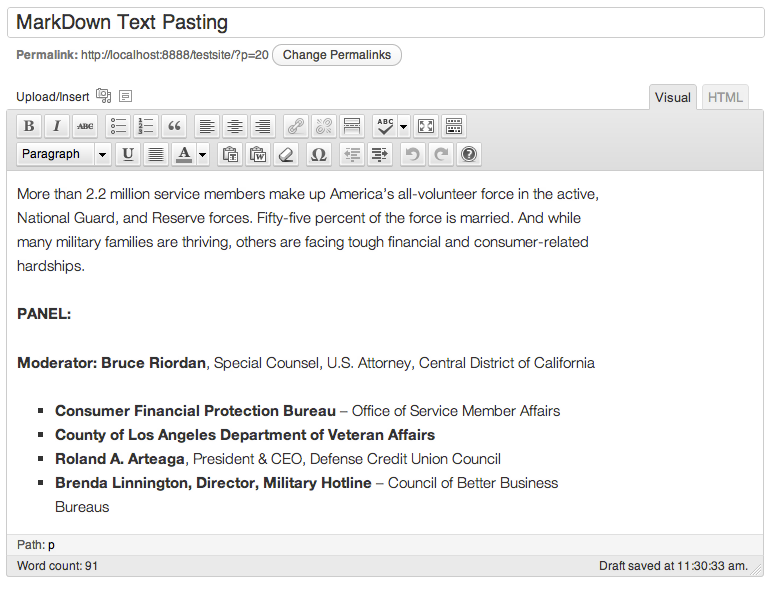
Task: Toggle underline formatting
Action: tap(128, 154)
